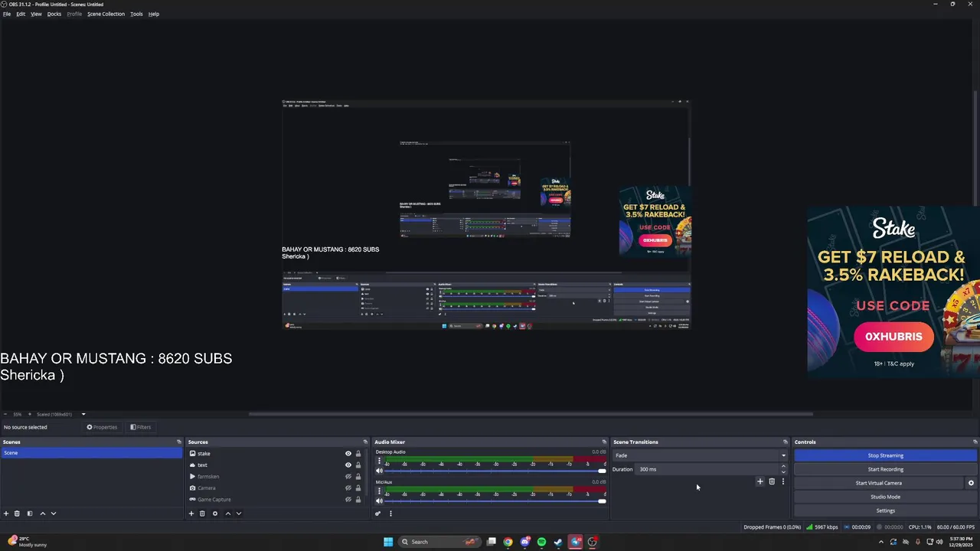Screen dimensions: 980x551
Task: Show the Camera source
Action: tap(348, 488)
